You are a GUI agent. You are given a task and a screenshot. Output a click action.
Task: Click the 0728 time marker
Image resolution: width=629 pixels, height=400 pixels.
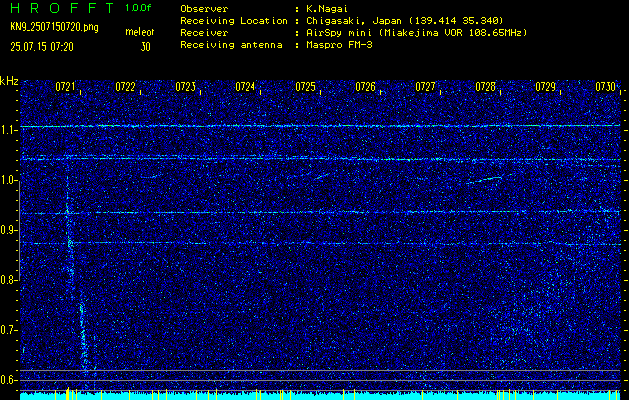point(485,87)
